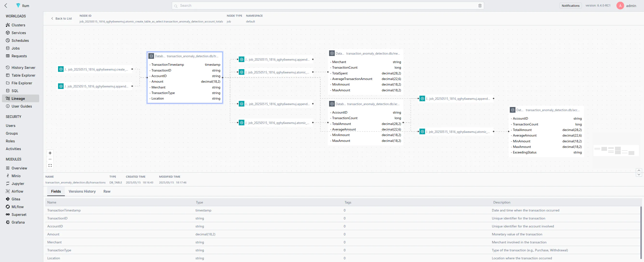Click gear icon of far-right atomic job node

click(422, 132)
